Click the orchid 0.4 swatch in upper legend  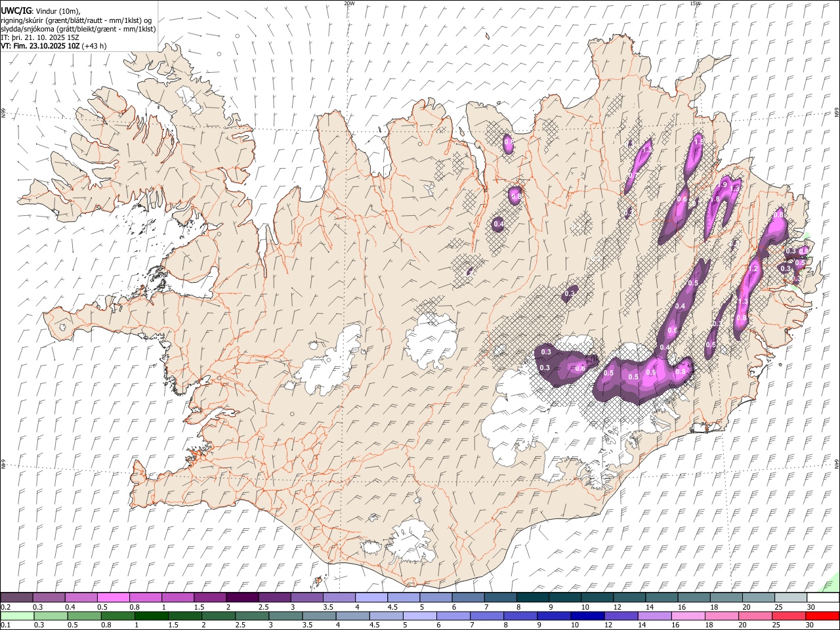(x=81, y=598)
